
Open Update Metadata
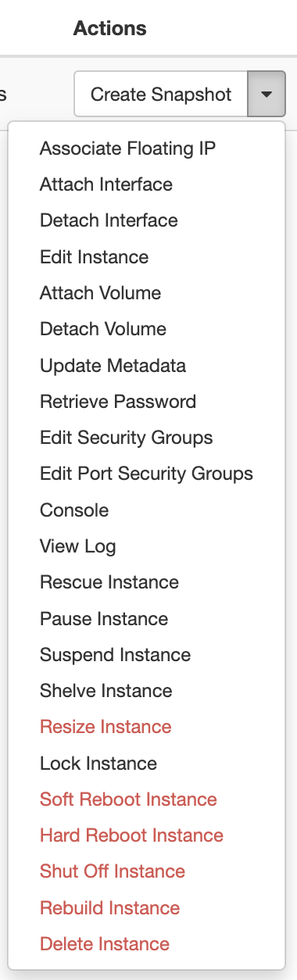pos(113,365)
